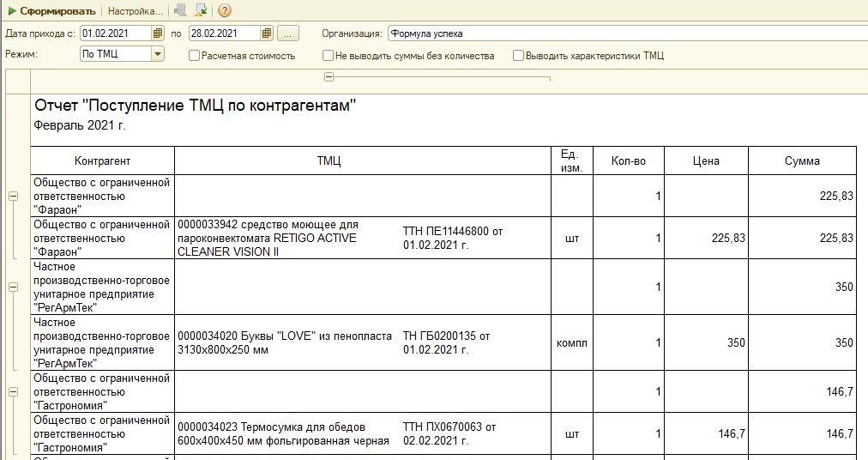Screen dimensions: 868x460
Task: Collapse the РегАрмТек contractor group
Action: click(x=13, y=287)
